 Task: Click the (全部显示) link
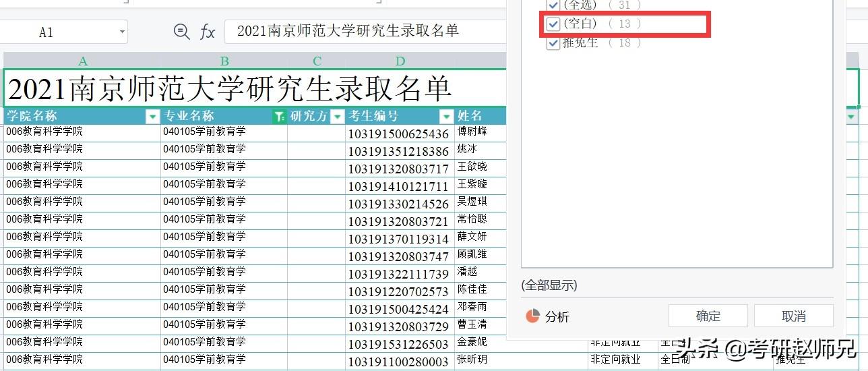tap(549, 285)
